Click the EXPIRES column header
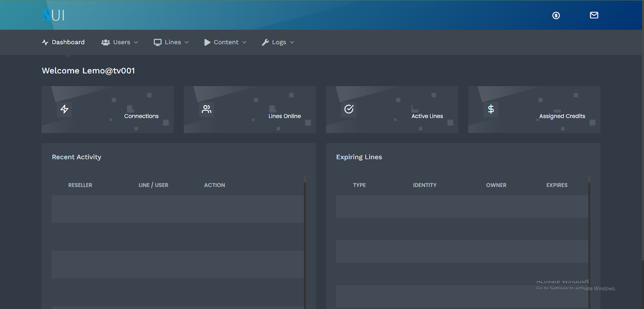The height and width of the screenshot is (309, 644). click(x=557, y=185)
